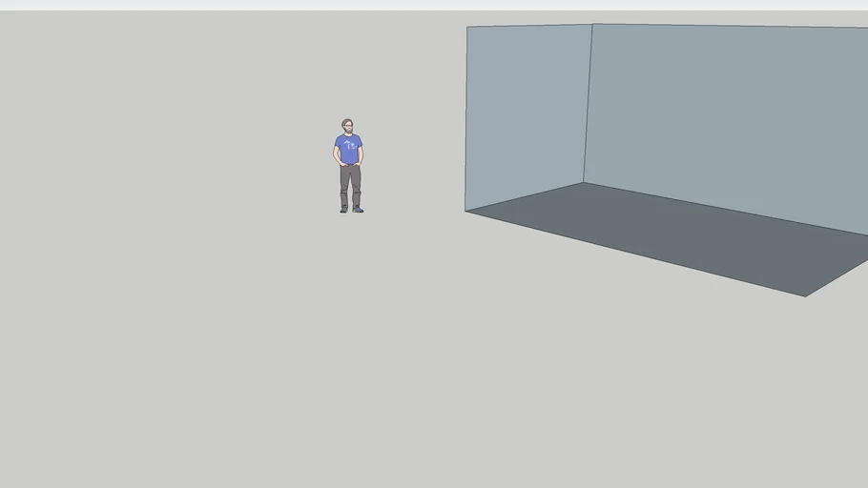Click the top corner where both walls meet

(592, 24)
